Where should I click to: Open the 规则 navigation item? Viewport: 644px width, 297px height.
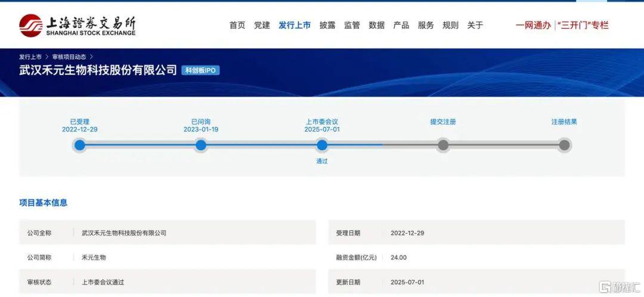(451, 25)
